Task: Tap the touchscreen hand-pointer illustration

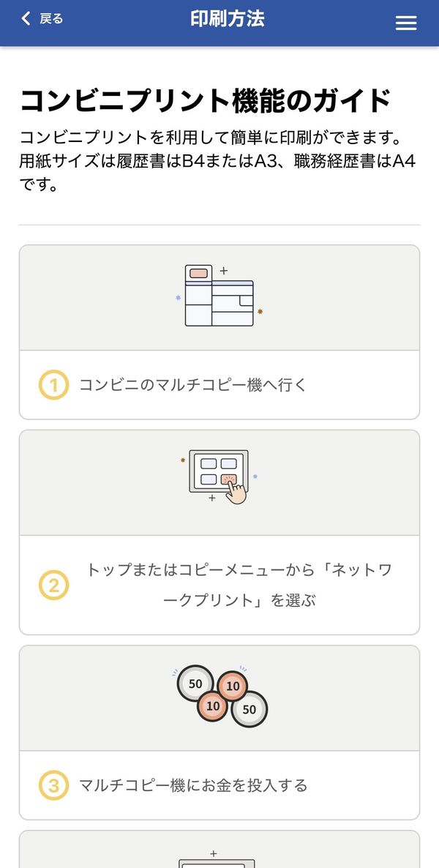Action: (x=219, y=476)
